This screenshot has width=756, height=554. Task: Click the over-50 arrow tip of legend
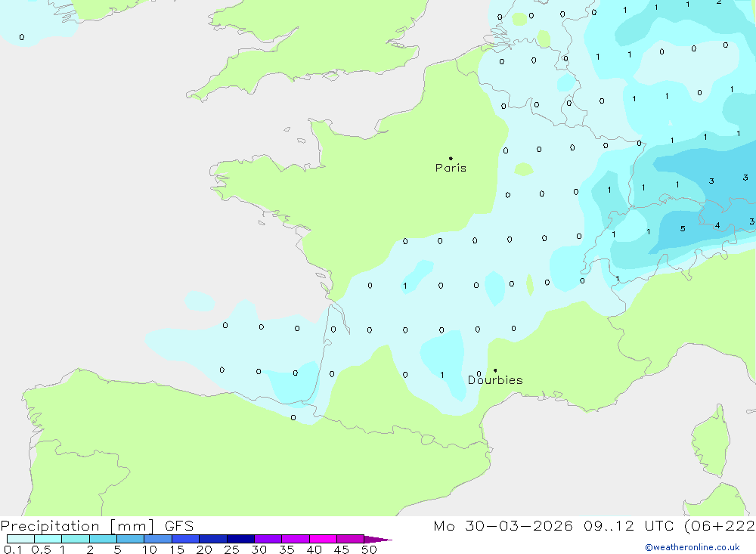coord(379,540)
